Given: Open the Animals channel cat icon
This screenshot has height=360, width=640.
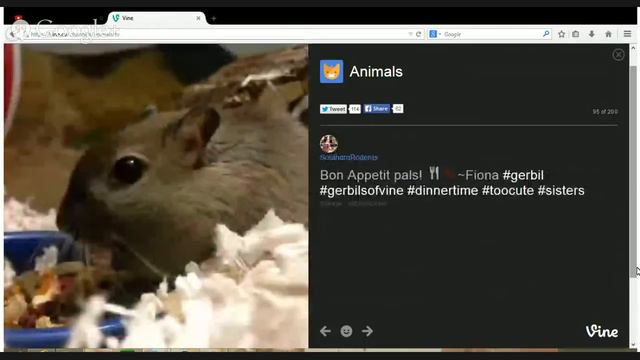Looking at the screenshot, I should [x=331, y=71].
